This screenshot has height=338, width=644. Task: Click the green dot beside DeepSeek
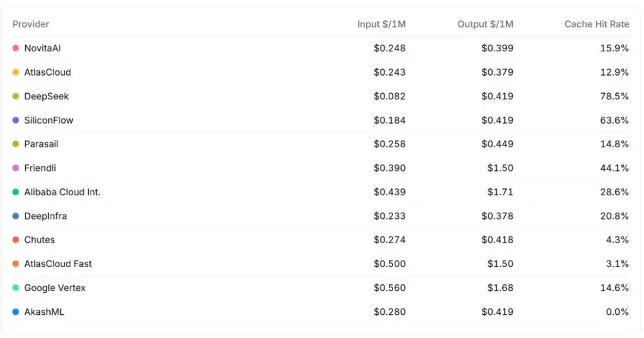coord(16,96)
